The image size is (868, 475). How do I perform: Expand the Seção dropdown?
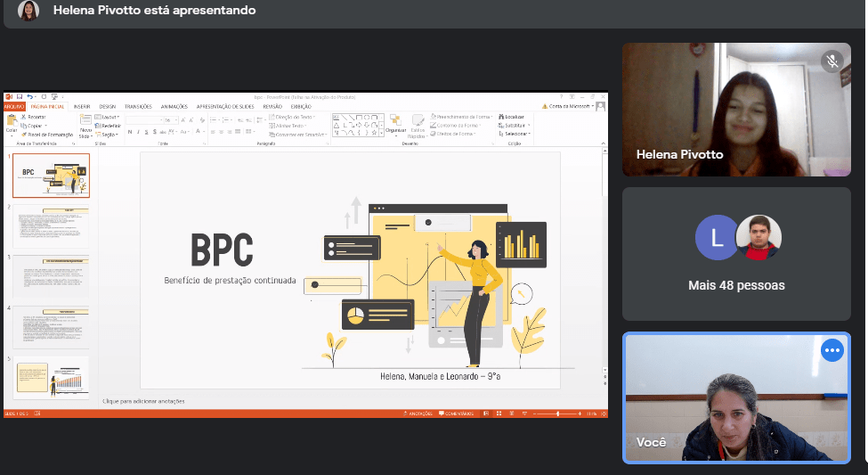pyautogui.click(x=109, y=134)
